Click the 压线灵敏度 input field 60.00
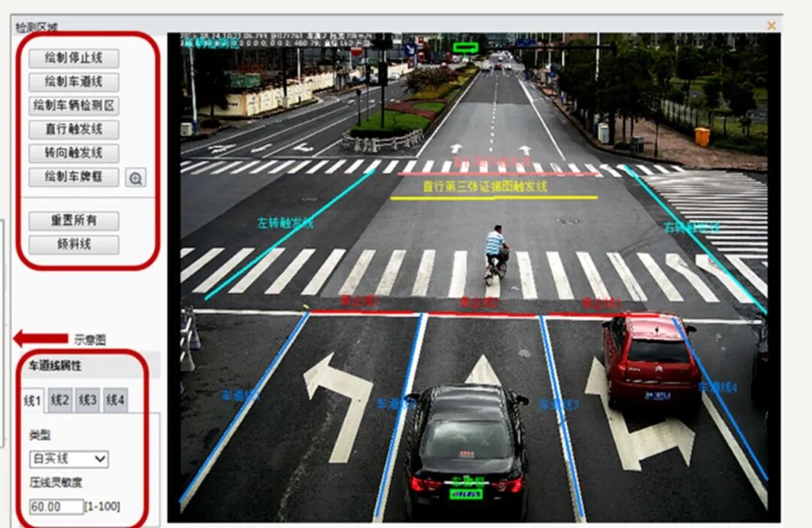Image resolution: width=812 pixels, height=528 pixels. click(x=56, y=507)
